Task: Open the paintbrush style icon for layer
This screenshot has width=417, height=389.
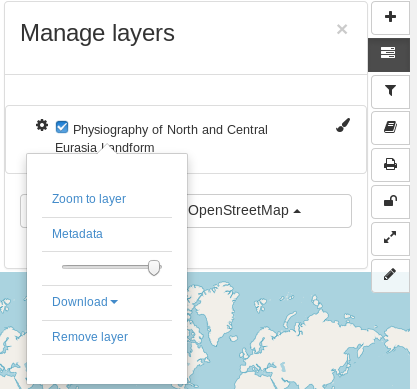Action: [343, 125]
